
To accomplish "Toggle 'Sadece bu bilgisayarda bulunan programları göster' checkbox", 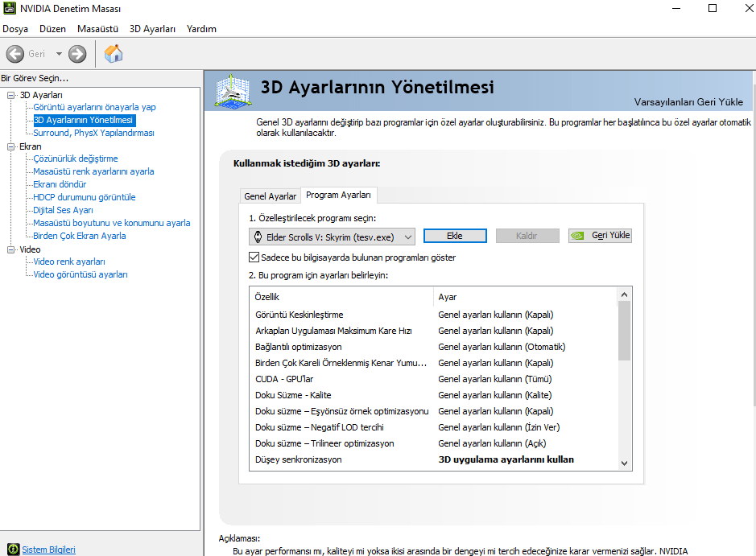I will point(254,257).
